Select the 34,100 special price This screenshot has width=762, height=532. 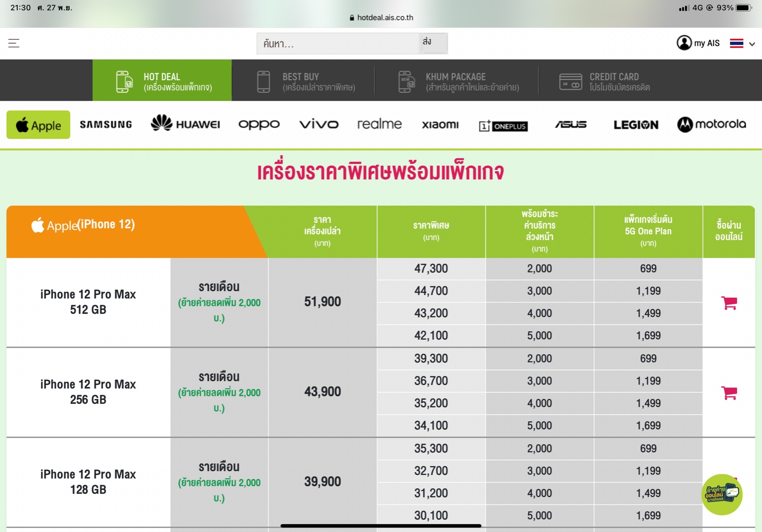431,426
